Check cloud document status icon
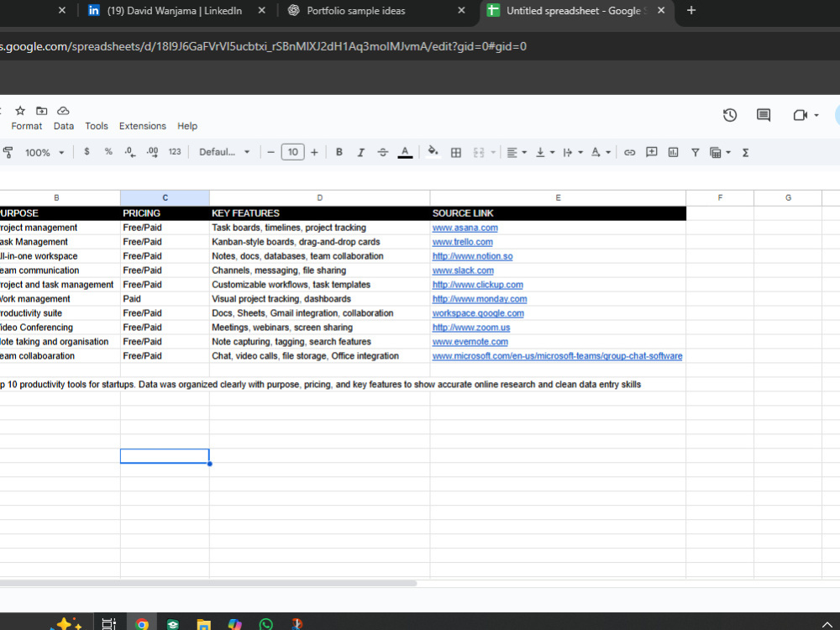840x630 pixels. coord(63,111)
